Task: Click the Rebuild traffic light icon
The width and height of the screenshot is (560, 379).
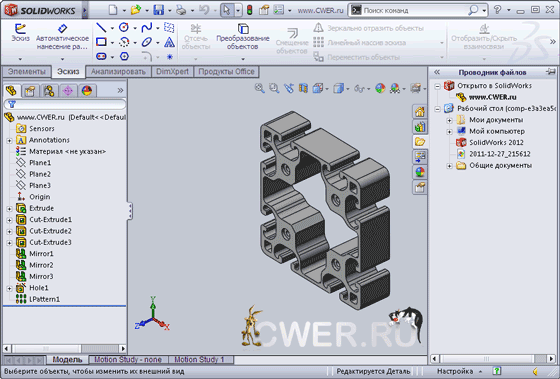Action: point(250,10)
